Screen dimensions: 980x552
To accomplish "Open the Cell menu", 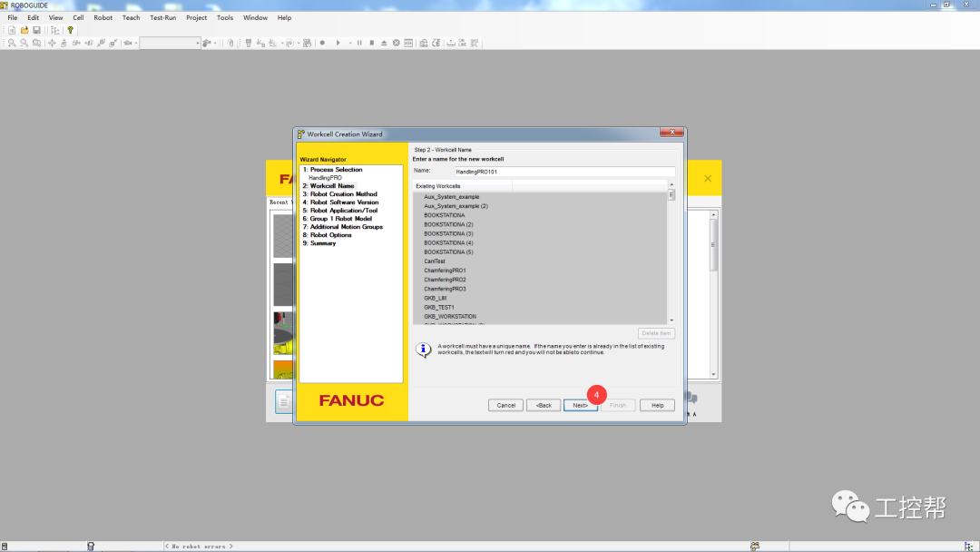I will click(78, 17).
